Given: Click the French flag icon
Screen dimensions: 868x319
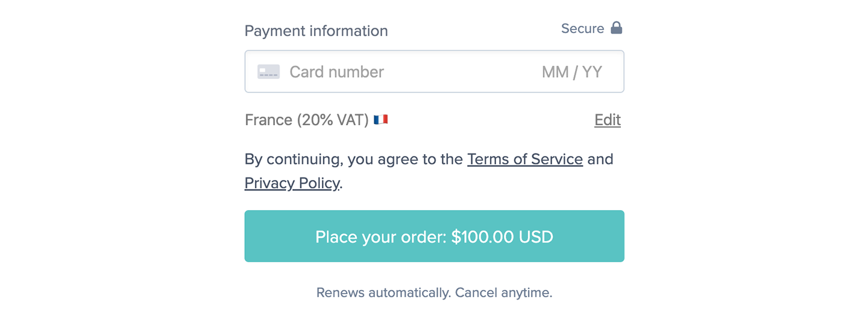Looking at the screenshot, I should pos(380,120).
